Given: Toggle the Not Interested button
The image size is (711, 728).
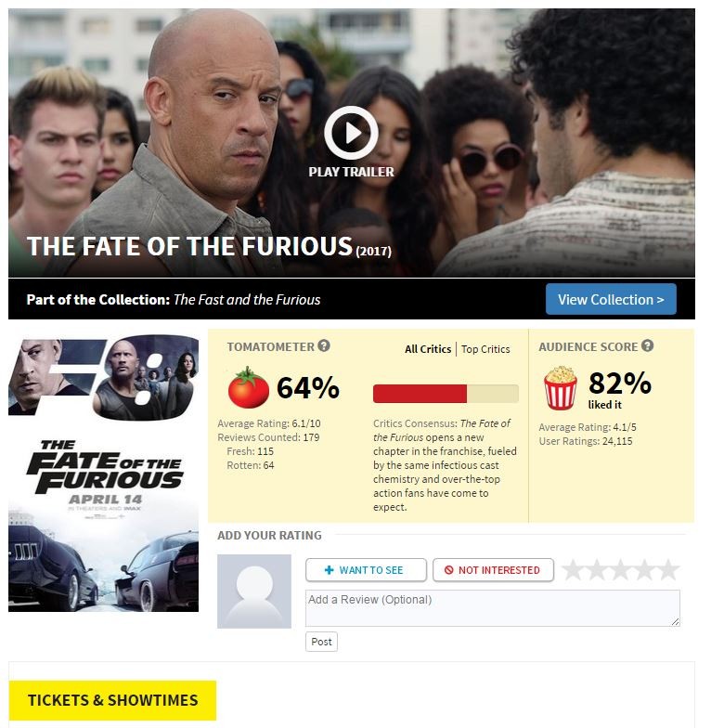Looking at the screenshot, I should pyautogui.click(x=493, y=570).
